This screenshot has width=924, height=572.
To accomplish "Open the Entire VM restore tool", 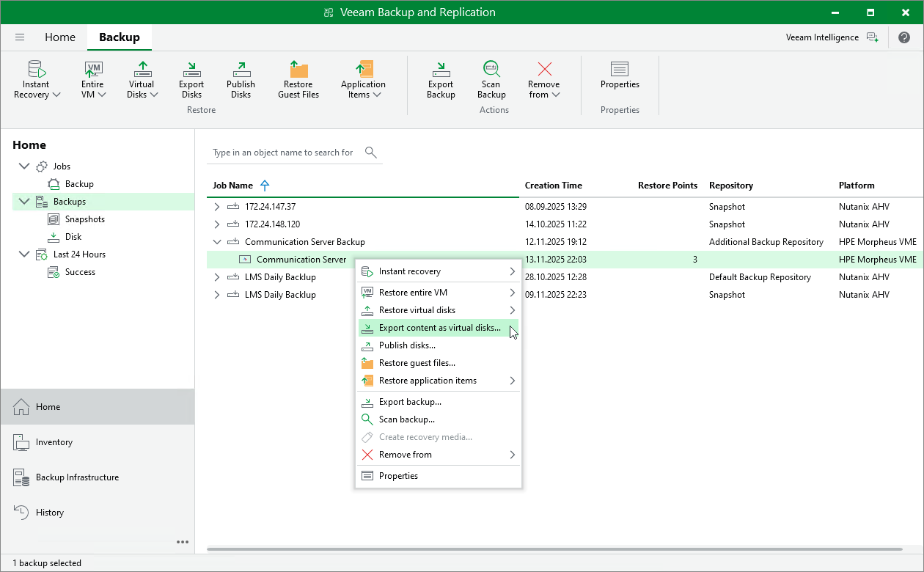I will point(92,78).
